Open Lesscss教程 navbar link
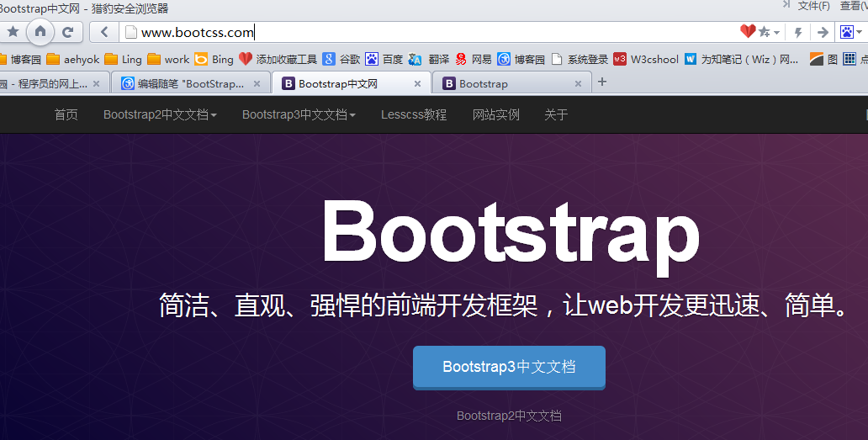 [x=414, y=114]
